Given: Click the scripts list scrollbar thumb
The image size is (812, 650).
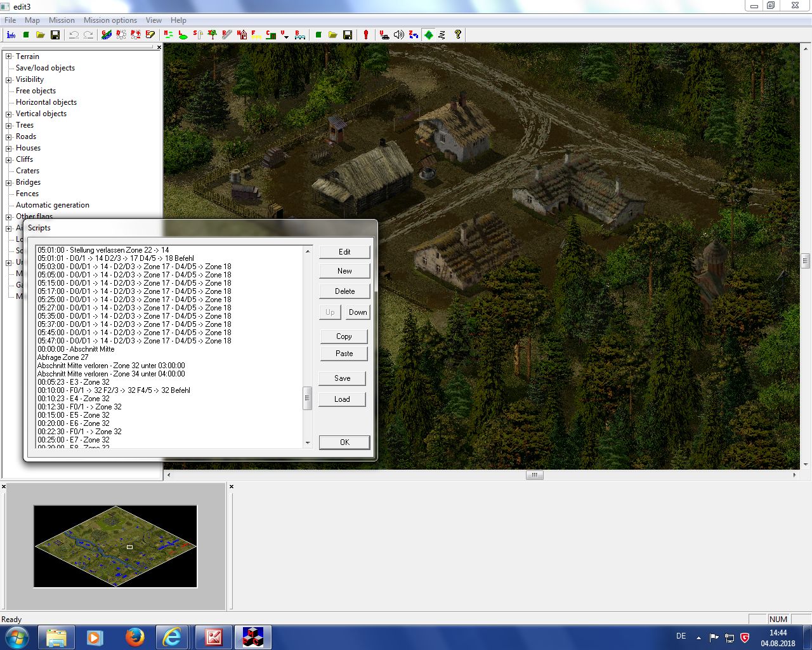Looking at the screenshot, I should [x=308, y=399].
